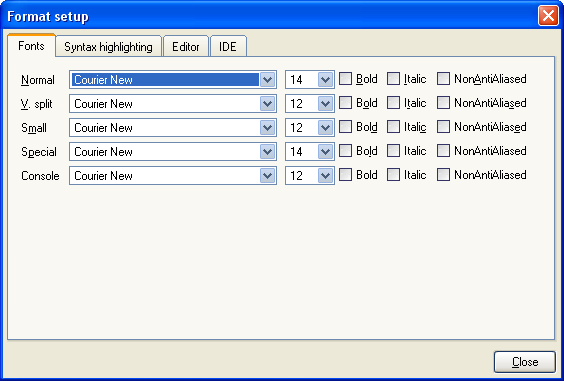Screen dimensions: 564x381
Task: Open the Console font size dropdown
Action: point(325,176)
